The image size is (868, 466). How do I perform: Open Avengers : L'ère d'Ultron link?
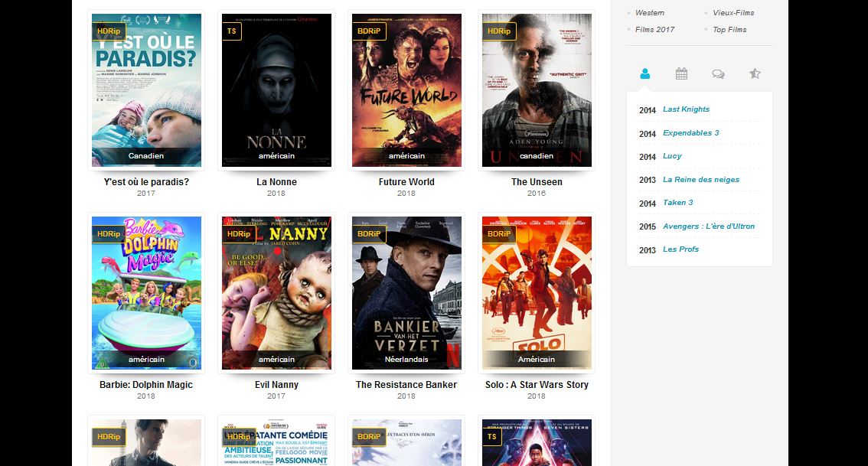coord(709,226)
